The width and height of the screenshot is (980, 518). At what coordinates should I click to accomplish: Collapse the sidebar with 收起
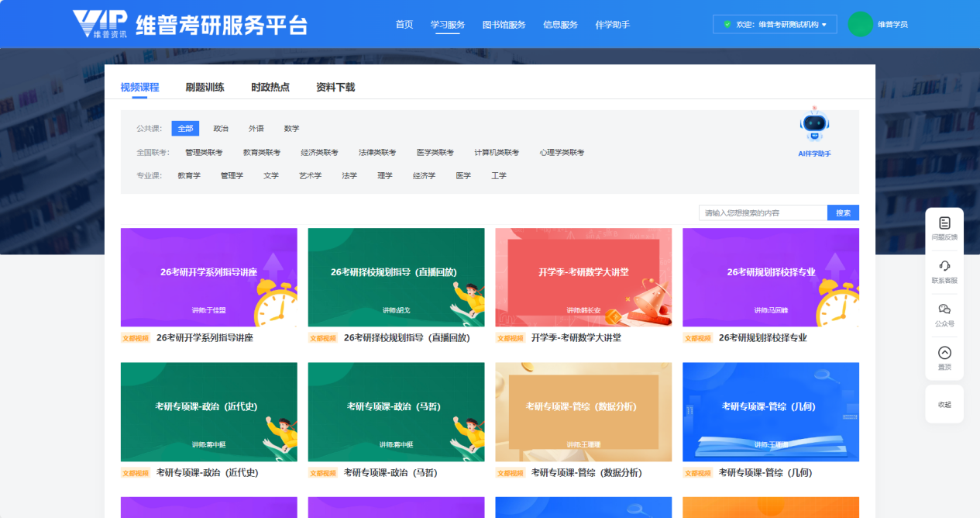944,405
